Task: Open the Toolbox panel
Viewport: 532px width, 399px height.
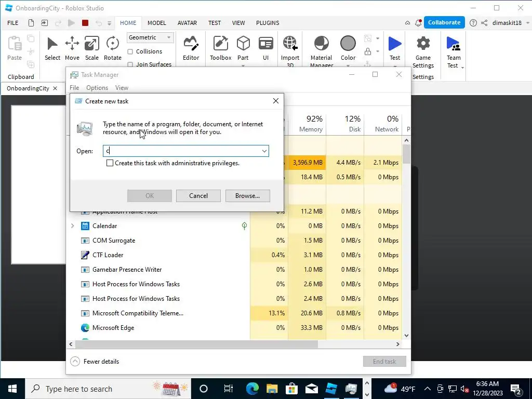Action: [x=220, y=48]
